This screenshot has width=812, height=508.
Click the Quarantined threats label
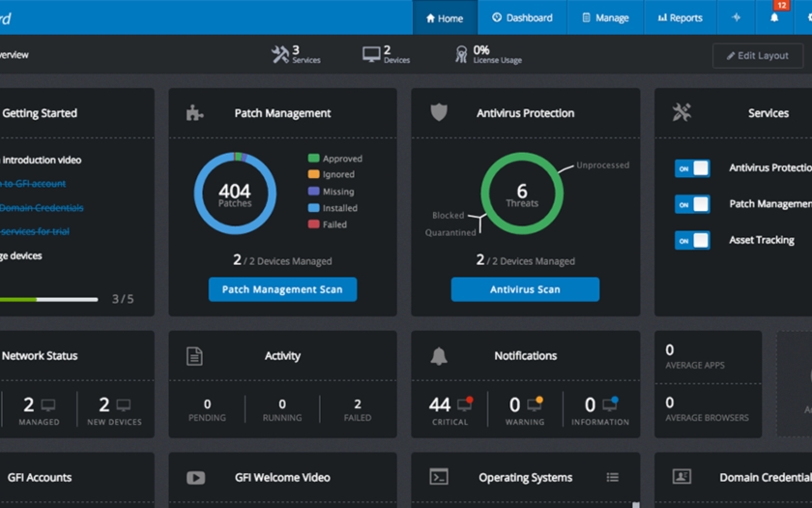[x=450, y=233]
